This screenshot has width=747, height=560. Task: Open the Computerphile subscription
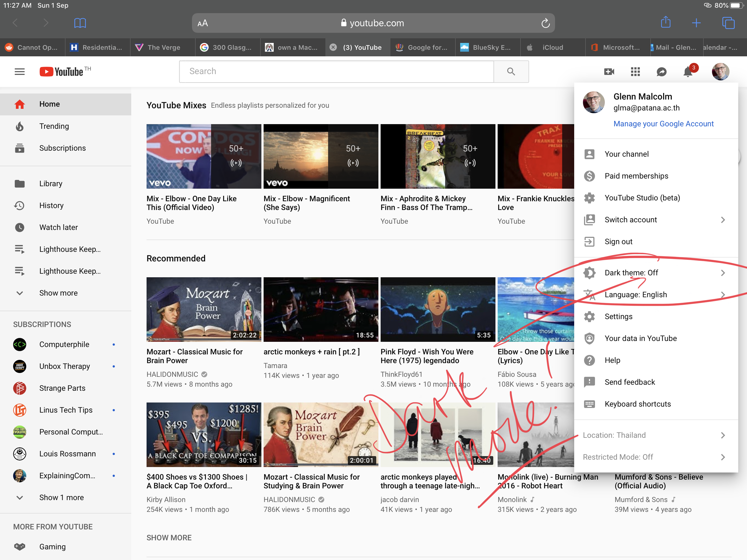pos(66,344)
